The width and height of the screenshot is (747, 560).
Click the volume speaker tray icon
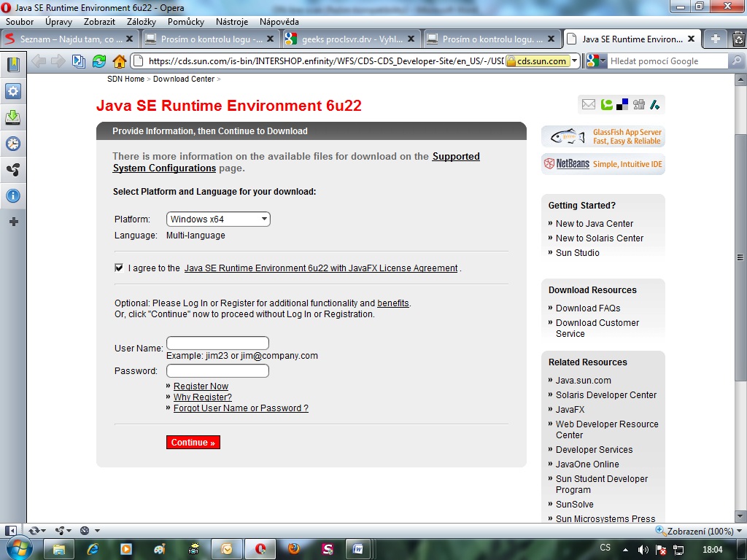(643, 550)
